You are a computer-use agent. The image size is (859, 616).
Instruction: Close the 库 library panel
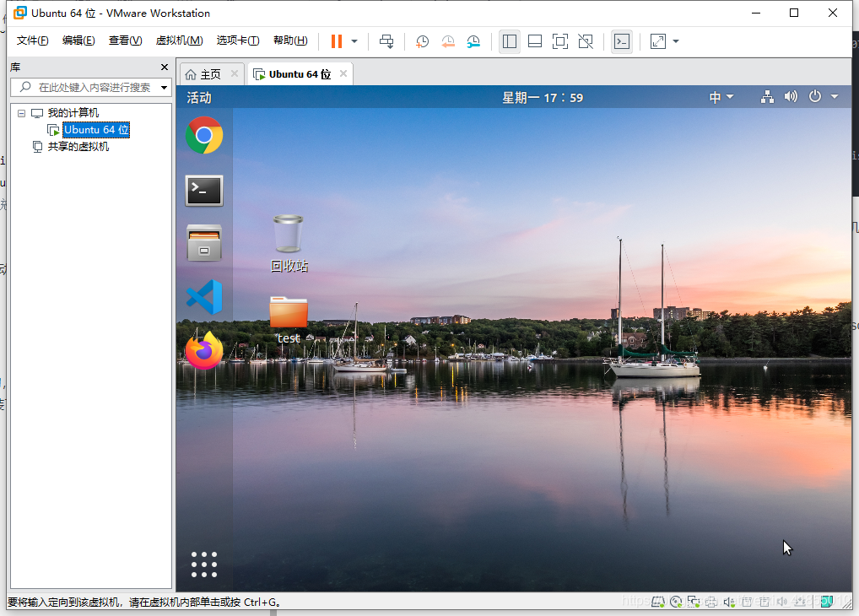tap(165, 67)
